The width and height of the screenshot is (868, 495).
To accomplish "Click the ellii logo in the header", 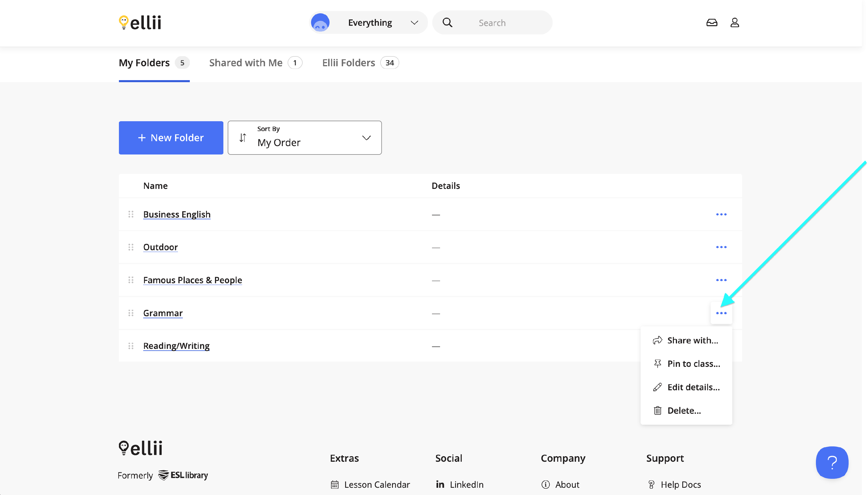I will click(140, 23).
